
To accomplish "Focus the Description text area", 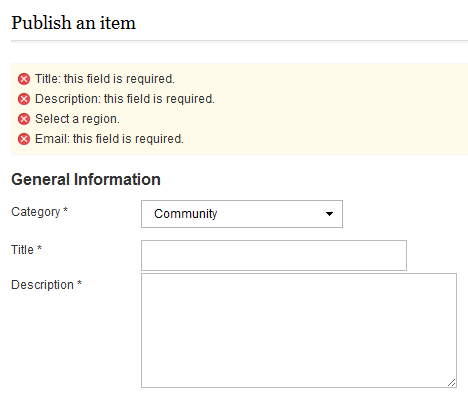I will pos(299,330).
